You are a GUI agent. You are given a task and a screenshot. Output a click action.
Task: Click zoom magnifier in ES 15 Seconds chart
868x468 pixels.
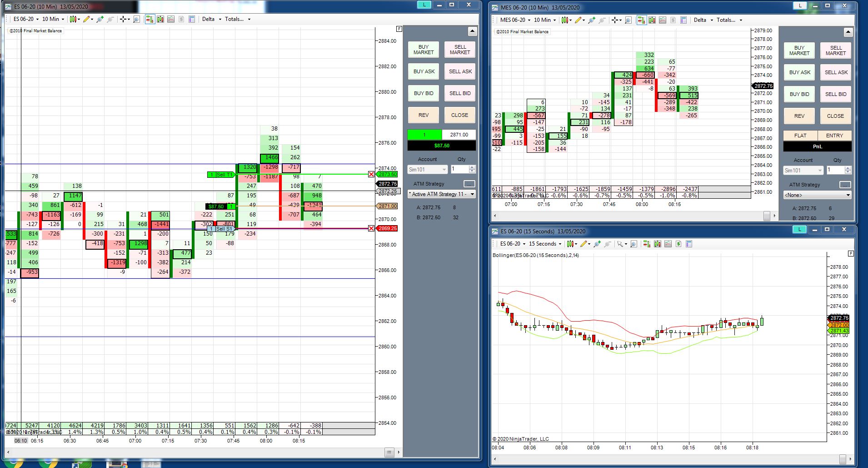pos(634,244)
